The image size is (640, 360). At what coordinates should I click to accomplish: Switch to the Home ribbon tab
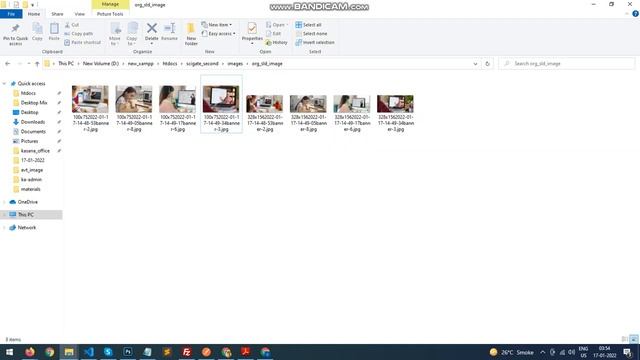pos(34,14)
